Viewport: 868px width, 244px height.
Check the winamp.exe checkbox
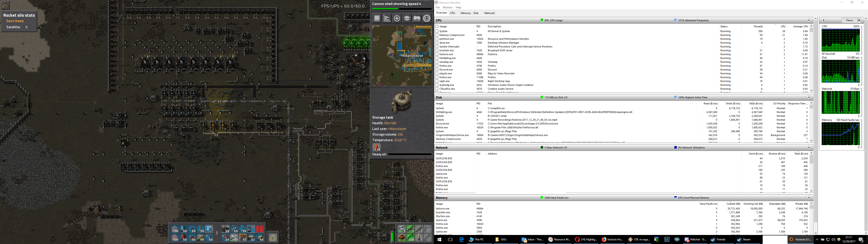pos(437,62)
